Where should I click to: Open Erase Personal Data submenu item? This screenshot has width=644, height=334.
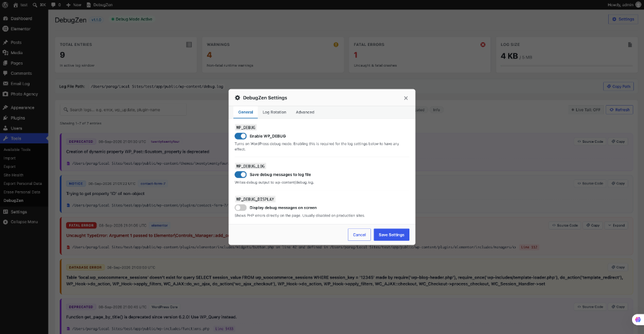tap(22, 192)
